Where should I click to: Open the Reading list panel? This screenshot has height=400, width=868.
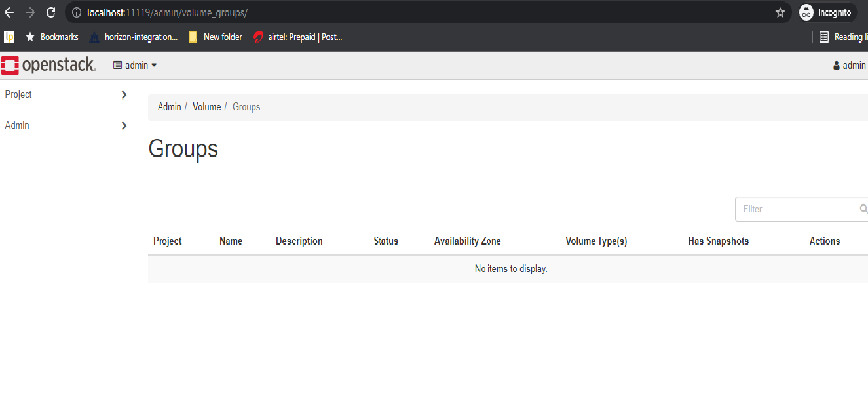(x=843, y=37)
